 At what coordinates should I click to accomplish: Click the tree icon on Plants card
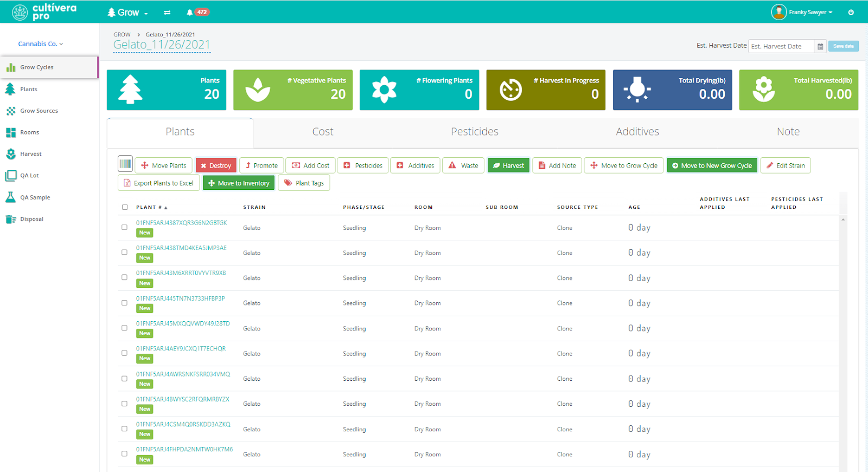(x=130, y=90)
